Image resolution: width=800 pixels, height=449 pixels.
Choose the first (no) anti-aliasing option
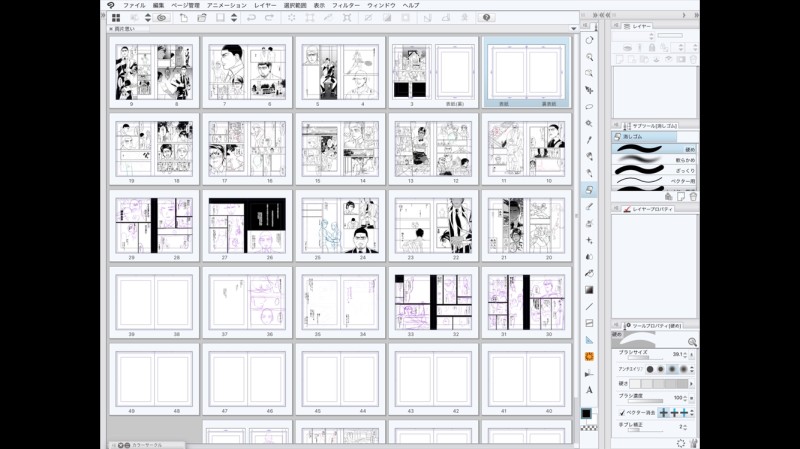tap(649, 369)
